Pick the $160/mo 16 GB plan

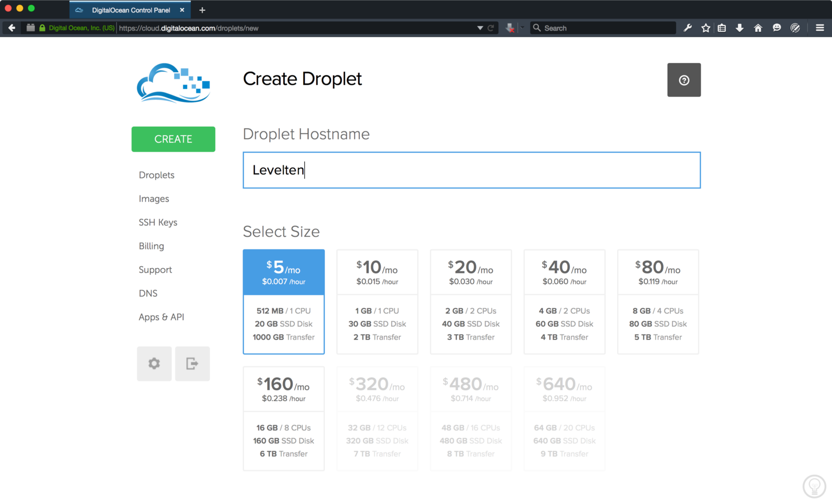pos(283,418)
